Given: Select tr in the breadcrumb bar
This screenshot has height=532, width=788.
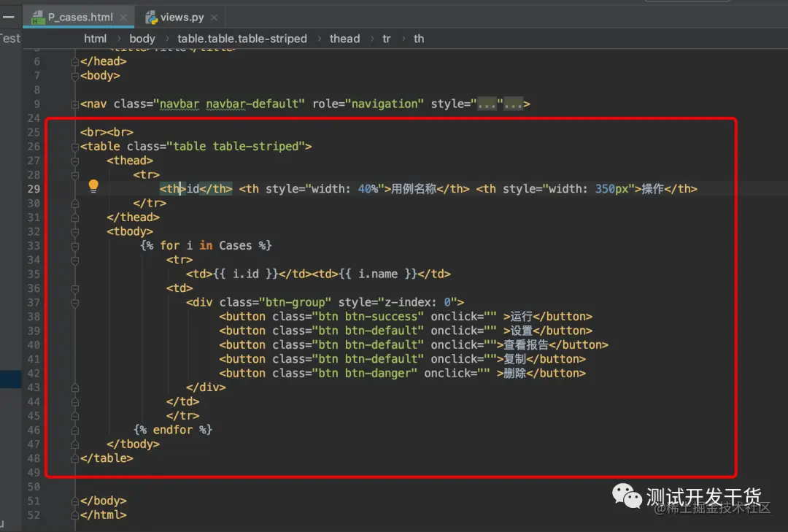Looking at the screenshot, I should [x=387, y=39].
